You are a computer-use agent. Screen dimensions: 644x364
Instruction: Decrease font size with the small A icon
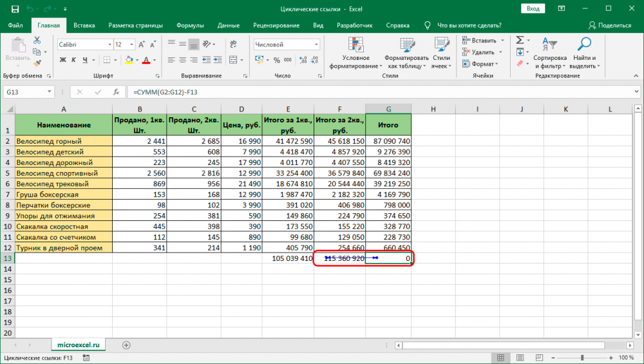153,44
